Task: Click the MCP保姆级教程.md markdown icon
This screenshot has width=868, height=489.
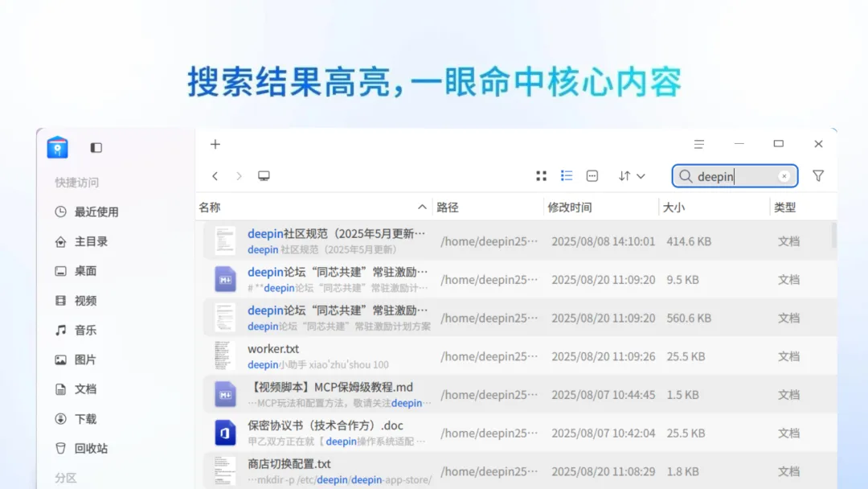Action: coord(225,395)
